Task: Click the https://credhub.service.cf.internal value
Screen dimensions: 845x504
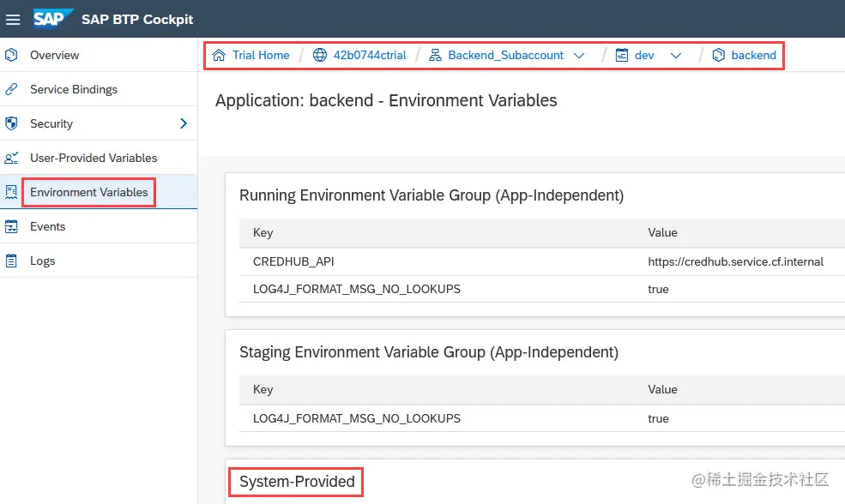Action: pyautogui.click(x=735, y=261)
